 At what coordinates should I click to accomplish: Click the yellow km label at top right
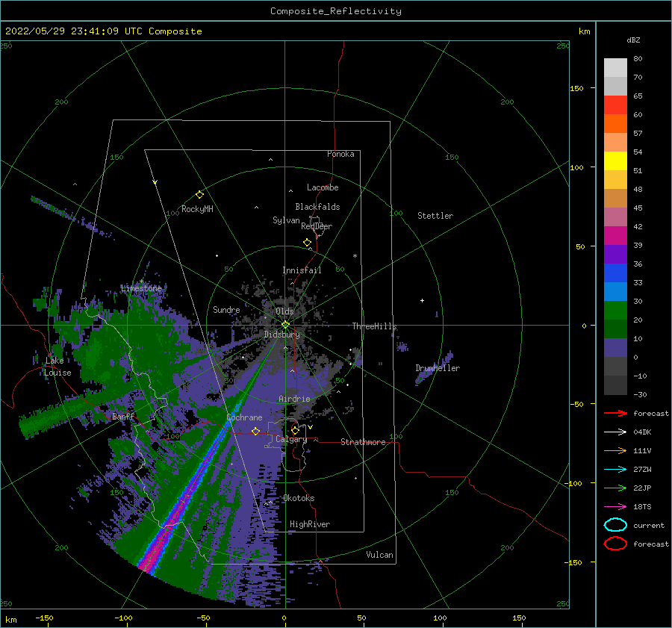click(584, 31)
